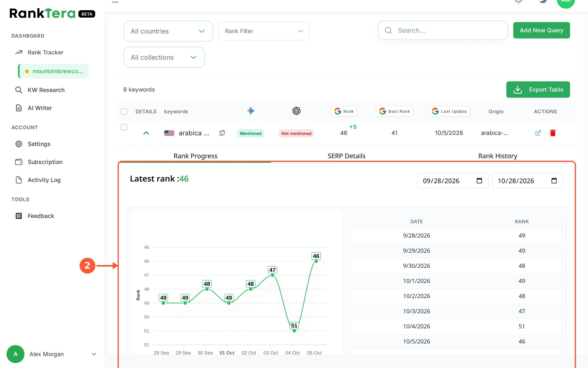Open calendar picker for 10/28/2026 date
Image resolution: width=588 pixels, height=368 pixels.
[554, 181]
